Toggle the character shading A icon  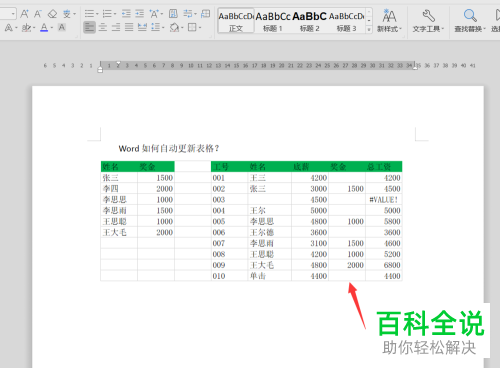point(62,27)
